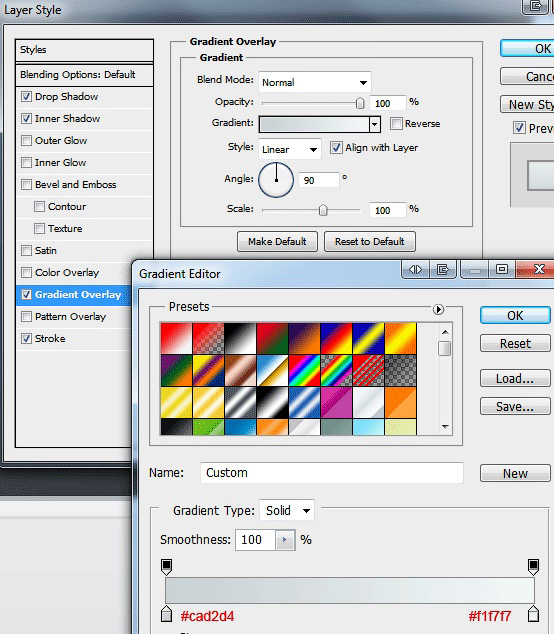Click the angle dial control
554x634 pixels.
[276, 180]
